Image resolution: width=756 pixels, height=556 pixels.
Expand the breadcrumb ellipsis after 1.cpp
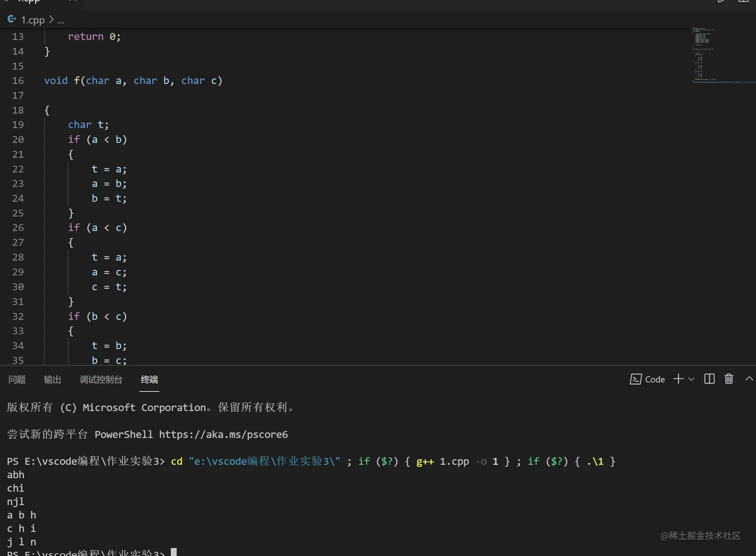(61, 20)
